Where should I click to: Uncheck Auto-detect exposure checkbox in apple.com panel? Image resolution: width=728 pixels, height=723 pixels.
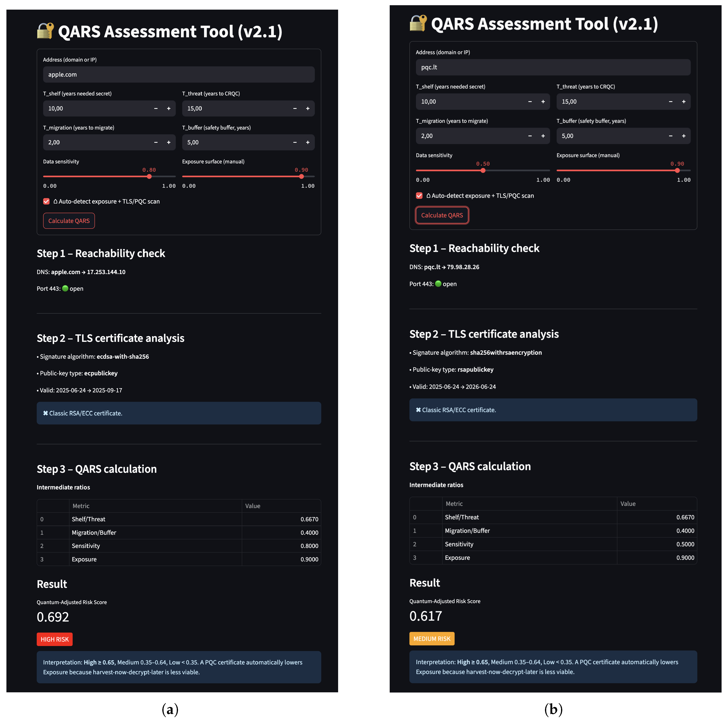46,202
